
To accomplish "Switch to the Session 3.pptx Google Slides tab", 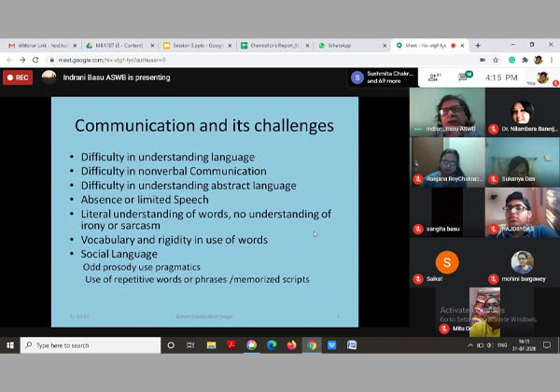I will point(197,46).
